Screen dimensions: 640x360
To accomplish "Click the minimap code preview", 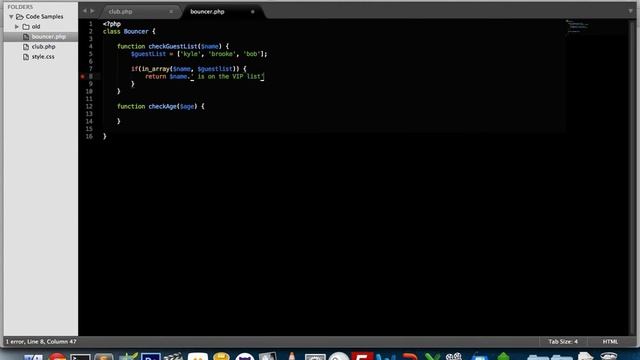I will (577, 26).
